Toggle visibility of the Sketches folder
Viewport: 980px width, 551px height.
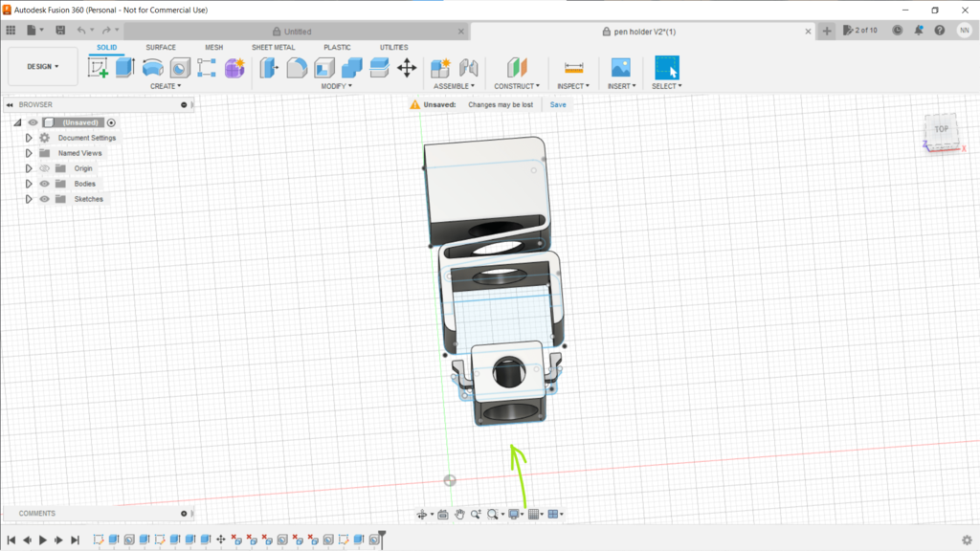44,199
